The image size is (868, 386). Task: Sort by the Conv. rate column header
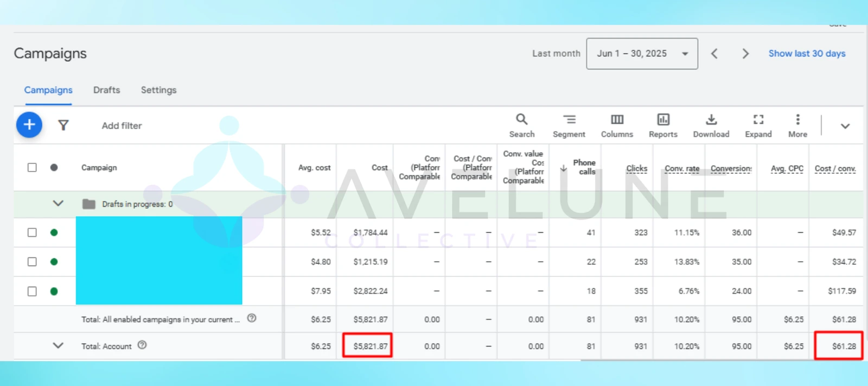click(x=682, y=169)
